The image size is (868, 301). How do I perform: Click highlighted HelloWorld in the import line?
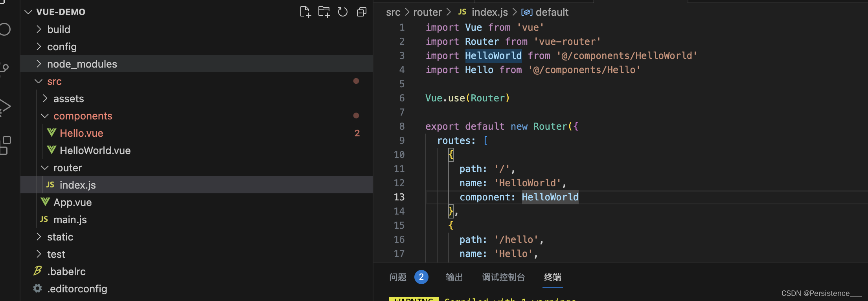493,55
